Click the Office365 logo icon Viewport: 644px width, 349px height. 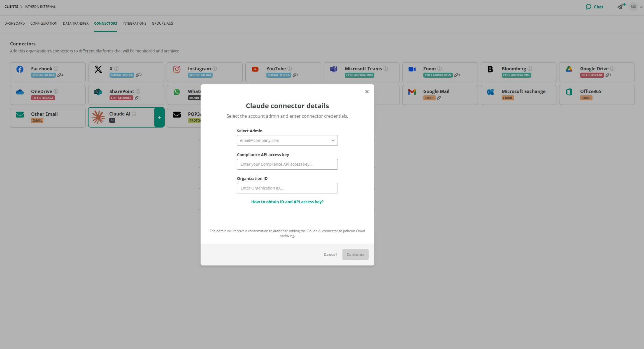click(x=569, y=92)
